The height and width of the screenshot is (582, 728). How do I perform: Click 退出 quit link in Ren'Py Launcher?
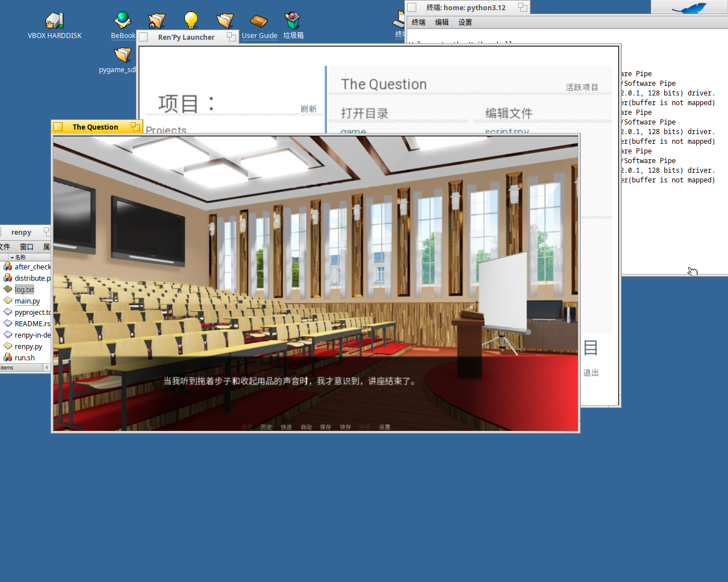coord(591,373)
